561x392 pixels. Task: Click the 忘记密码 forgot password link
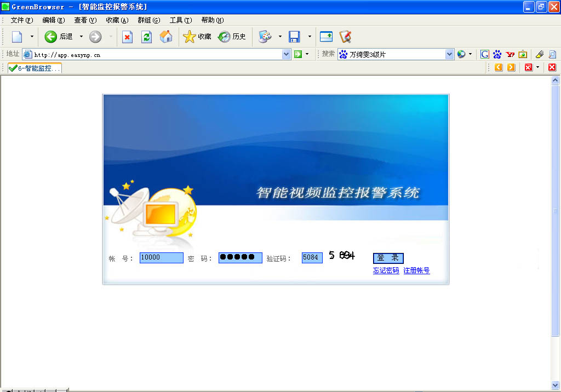pyautogui.click(x=386, y=270)
